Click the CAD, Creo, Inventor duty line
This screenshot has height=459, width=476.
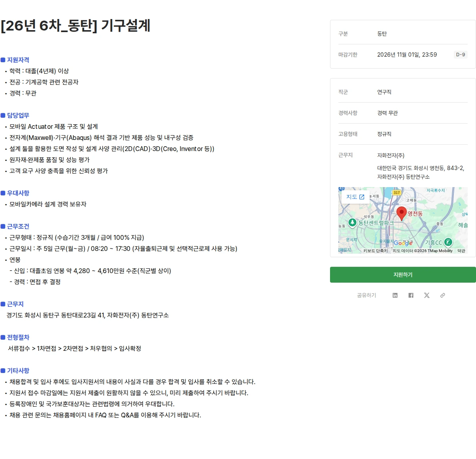(112, 149)
